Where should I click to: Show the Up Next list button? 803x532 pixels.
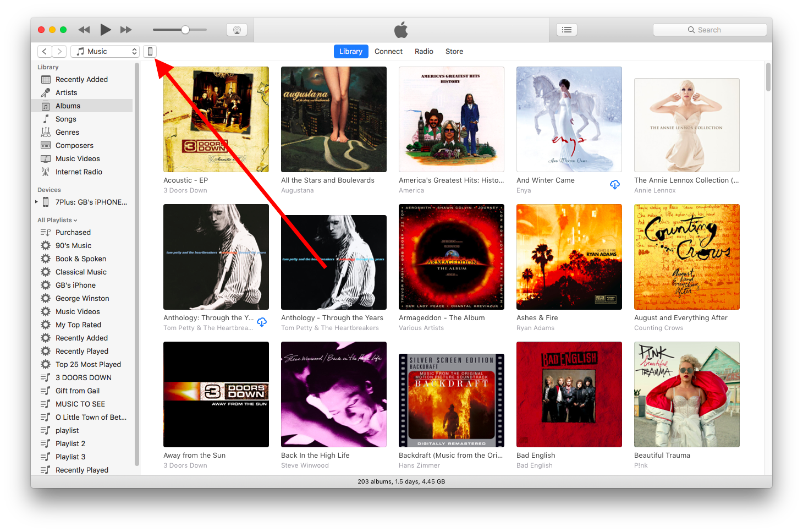pyautogui.click(x=566, y=30)
